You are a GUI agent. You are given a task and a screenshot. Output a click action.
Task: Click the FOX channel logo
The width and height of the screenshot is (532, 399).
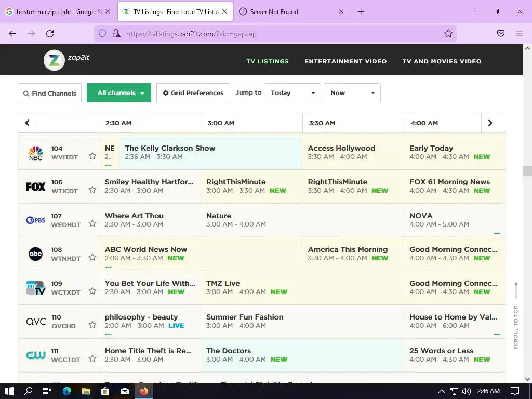click(36, 187)
